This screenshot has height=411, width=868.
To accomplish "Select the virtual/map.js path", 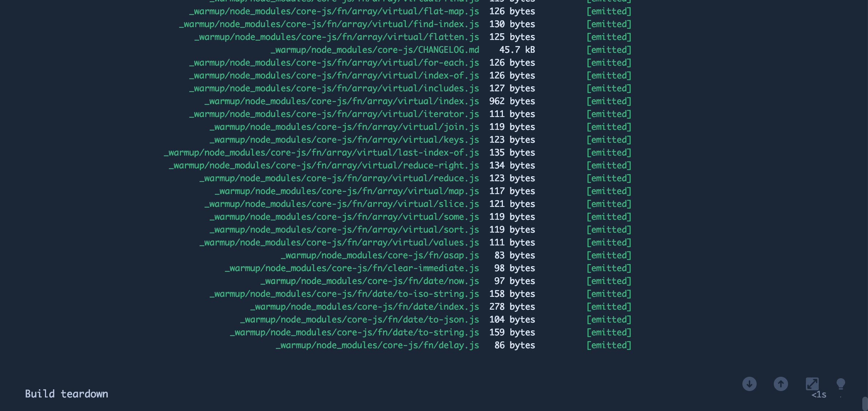I will point(347,191).
